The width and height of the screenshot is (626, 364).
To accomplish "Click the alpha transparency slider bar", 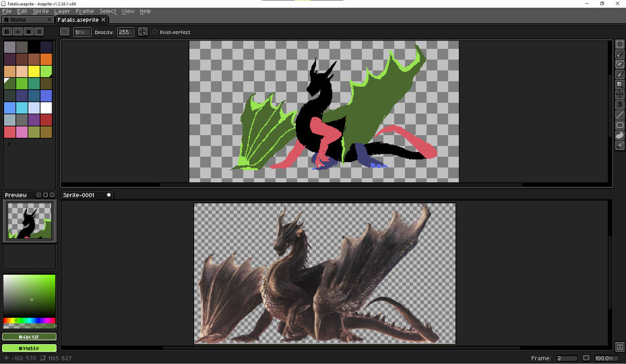I will (x=29, y=325).
